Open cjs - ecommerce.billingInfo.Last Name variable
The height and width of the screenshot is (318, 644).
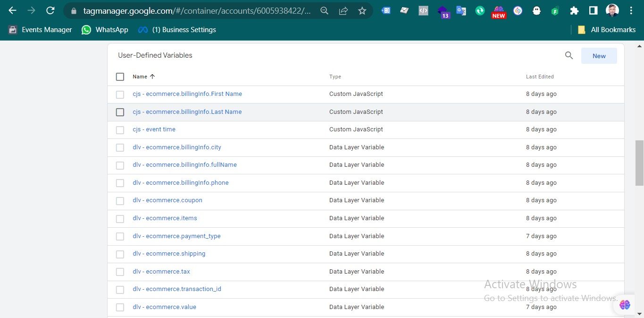(x=187, y=112)
